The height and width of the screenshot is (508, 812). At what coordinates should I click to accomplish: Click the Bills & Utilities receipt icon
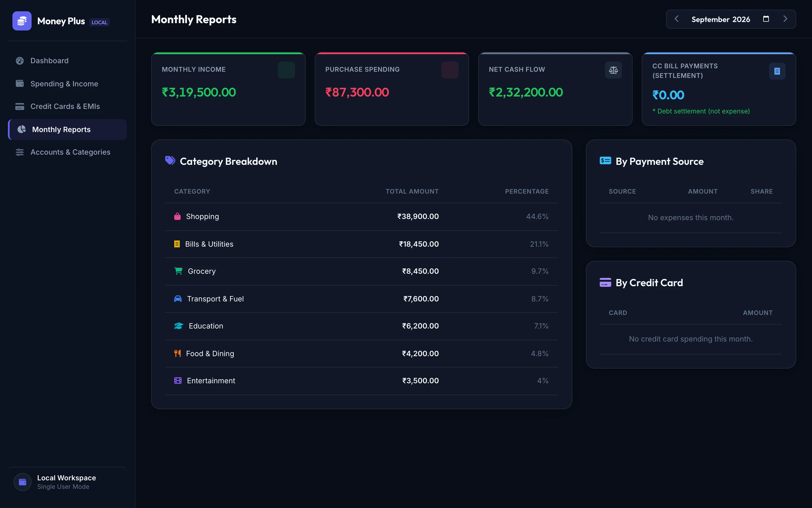click(177, 244)
